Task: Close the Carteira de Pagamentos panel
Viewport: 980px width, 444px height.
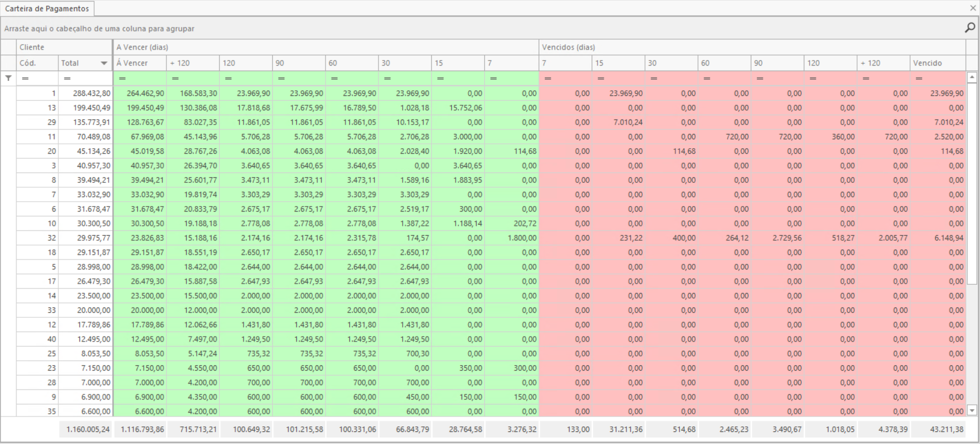Action: (x=973, y=8)
